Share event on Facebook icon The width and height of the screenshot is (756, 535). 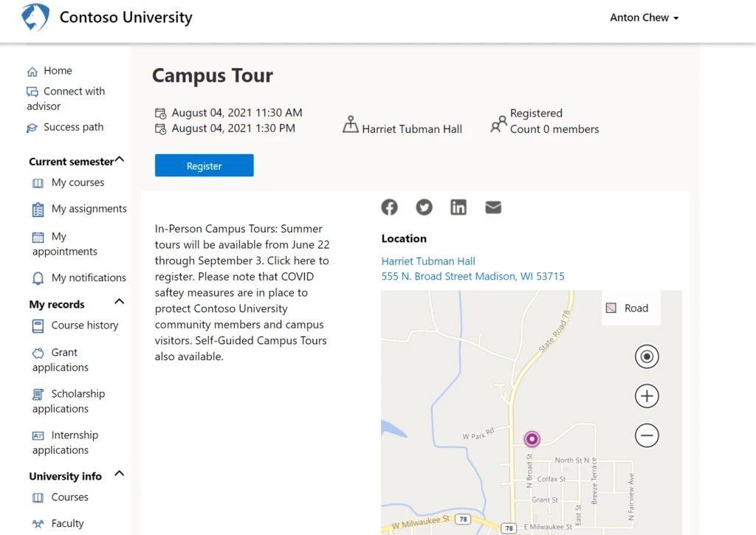(x=389, y=207)
